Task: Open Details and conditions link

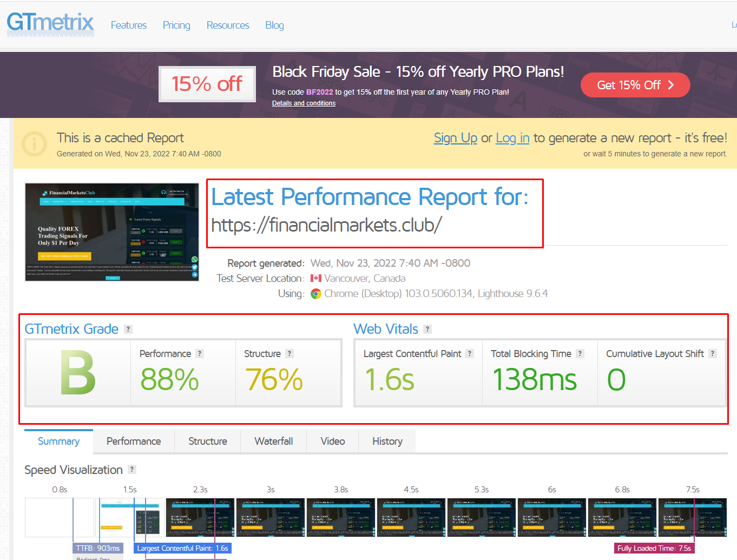Action: pos(304,103)
